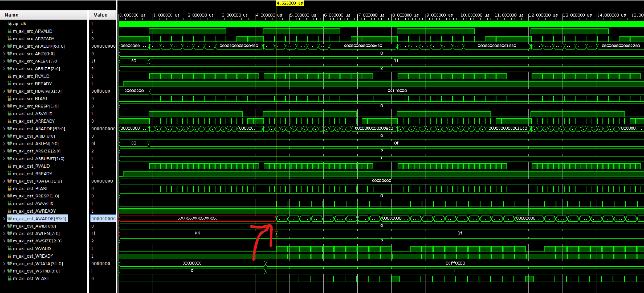
Task: Click the 5.000000 us mark on time ruler
Action: [x=303, y=15]
